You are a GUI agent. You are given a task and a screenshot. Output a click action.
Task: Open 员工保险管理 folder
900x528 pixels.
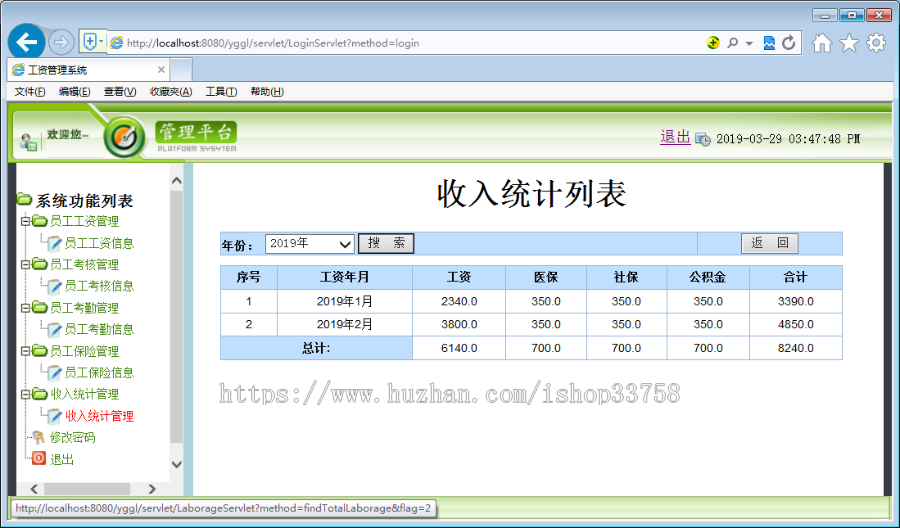(x=84, y=351)
